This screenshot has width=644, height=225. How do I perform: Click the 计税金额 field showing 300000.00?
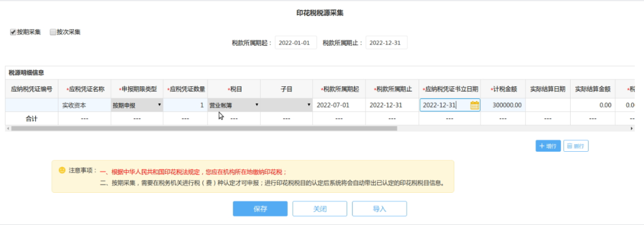(503, 105)
